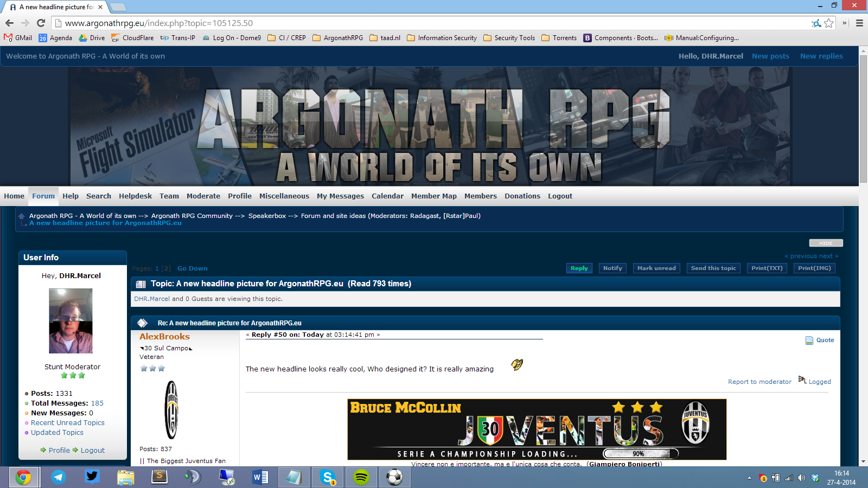Expand Torrents bookmark folder
868x488 pixels.
559,38
